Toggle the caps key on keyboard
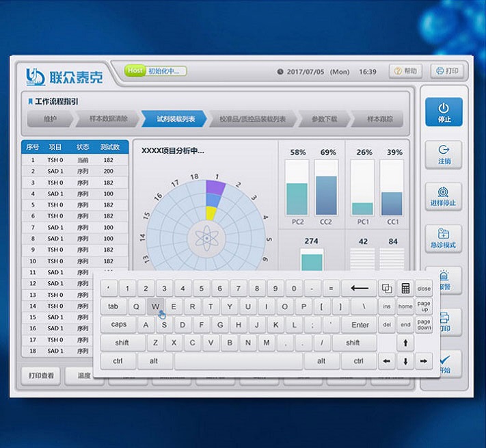 (x=119, y=324)
